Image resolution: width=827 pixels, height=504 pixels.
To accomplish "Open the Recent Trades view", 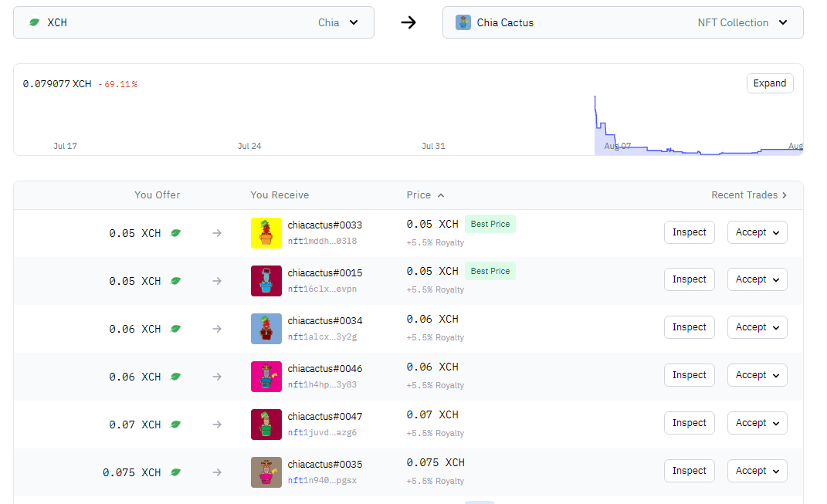I will pyautogui.click(x=749, y=195).
